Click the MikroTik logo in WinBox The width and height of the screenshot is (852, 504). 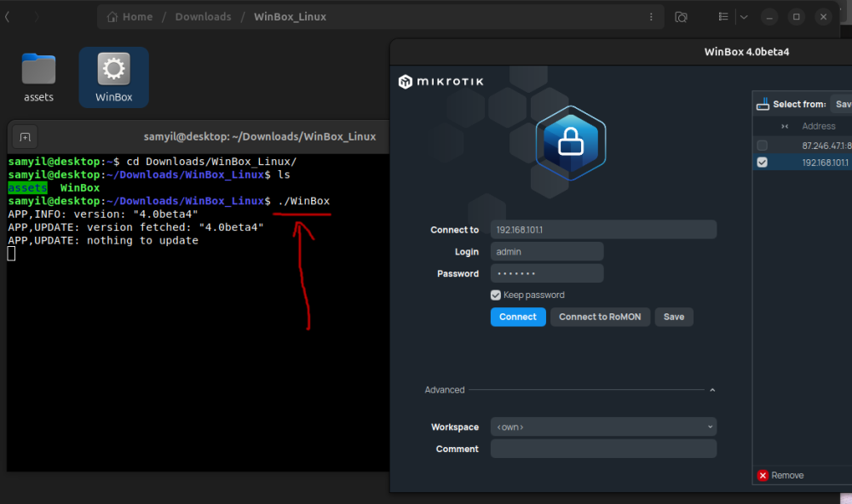441,82
